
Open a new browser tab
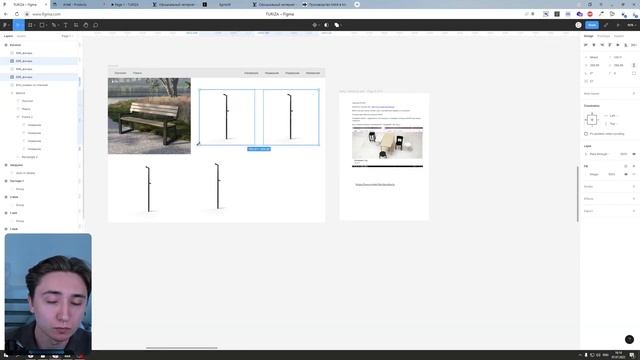(357, 4)
